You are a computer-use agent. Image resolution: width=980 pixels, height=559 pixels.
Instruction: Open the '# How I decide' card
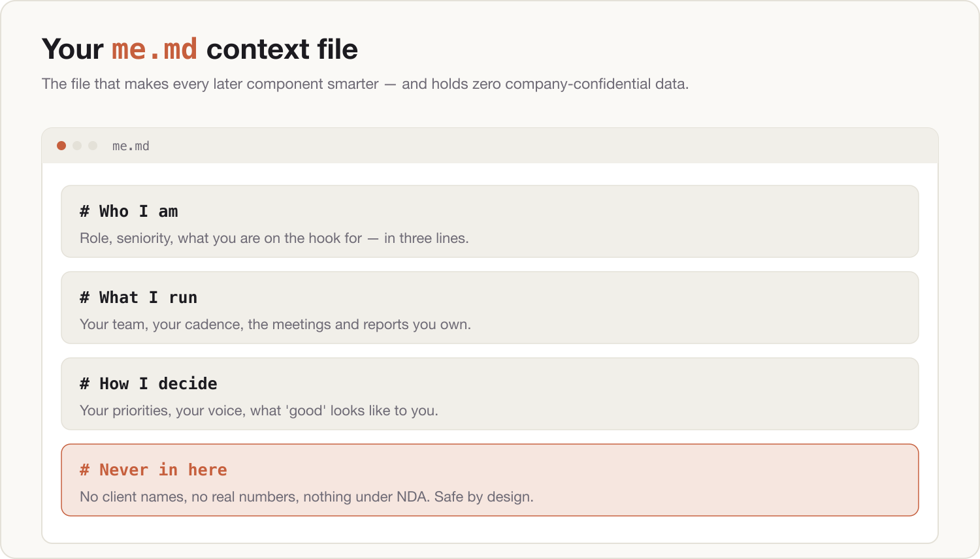(x=490, y=394)
